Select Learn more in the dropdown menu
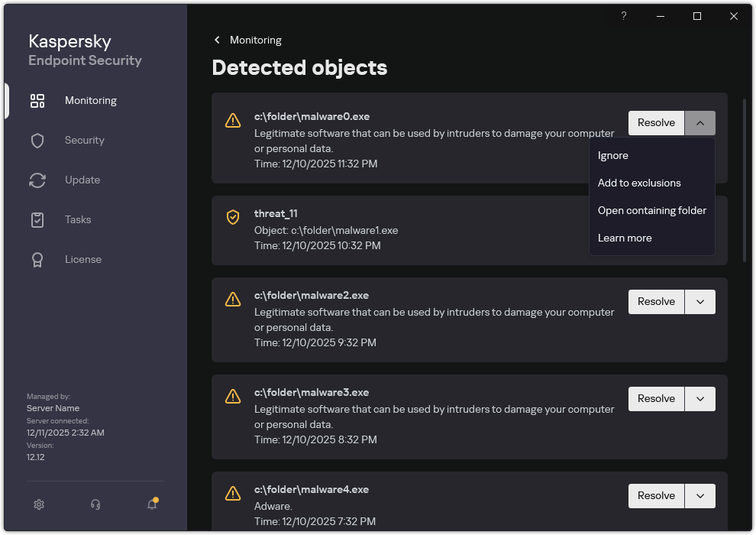The width and height of the screenshot is (756, 535). [625, 238]
